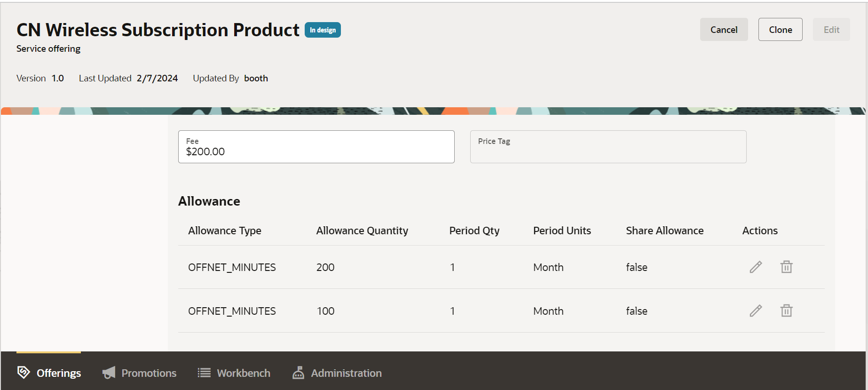Click the In design status badge
Viewport: 868px width, 390px height.
click(x=323, y=30)
